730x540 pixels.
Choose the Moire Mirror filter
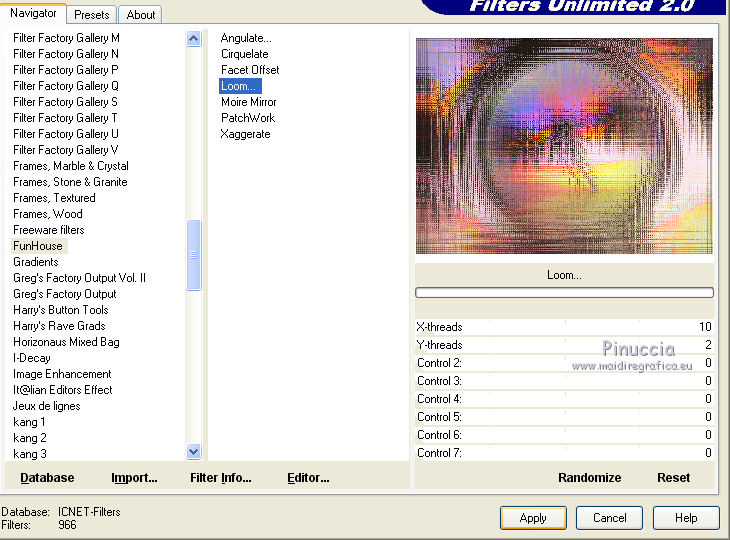click(249, 102)
